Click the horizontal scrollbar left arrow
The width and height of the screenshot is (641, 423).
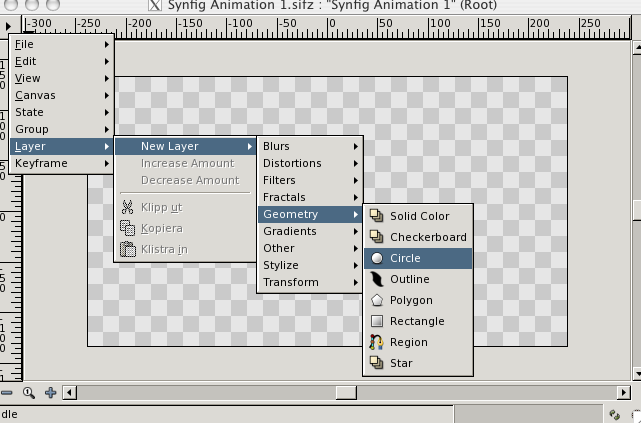tap(69, 393)
